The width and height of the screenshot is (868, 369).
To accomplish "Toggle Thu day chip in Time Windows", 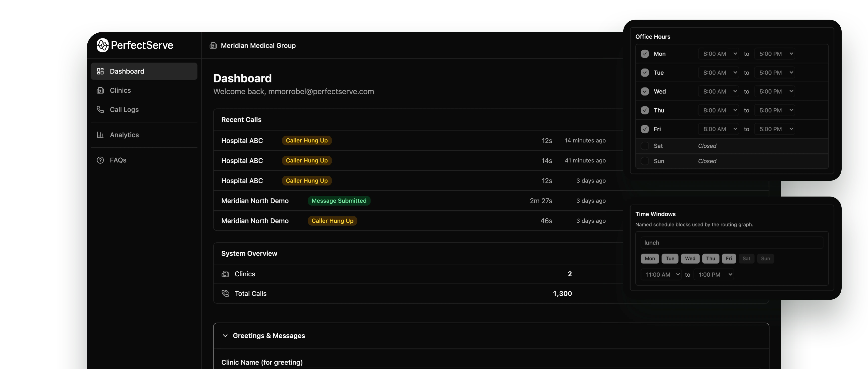I will click(710, 259).
